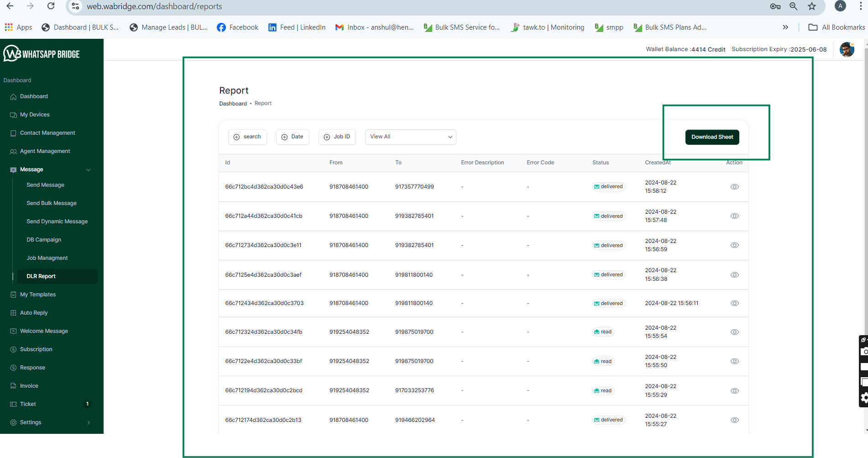Select Send Message submenu item

click(45, 185)
